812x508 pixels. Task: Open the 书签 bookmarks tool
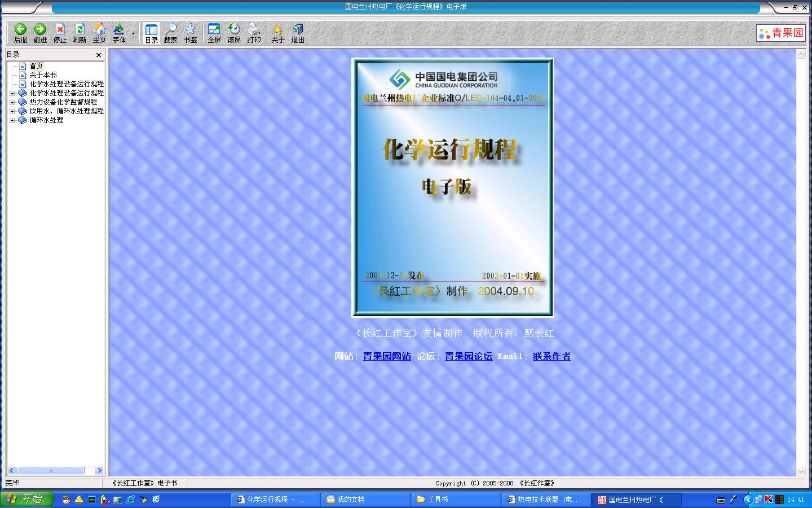190,33
